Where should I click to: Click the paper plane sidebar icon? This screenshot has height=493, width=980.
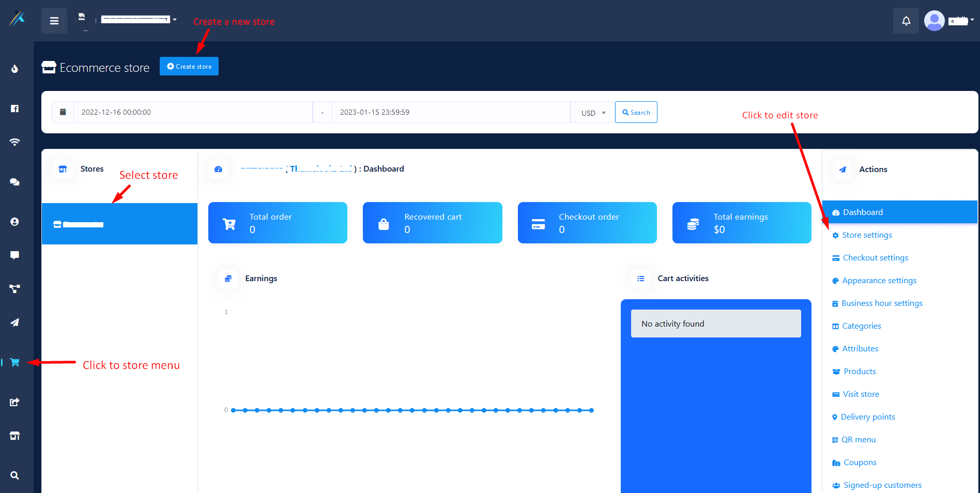pyautogui.click(x=15, y=322)
